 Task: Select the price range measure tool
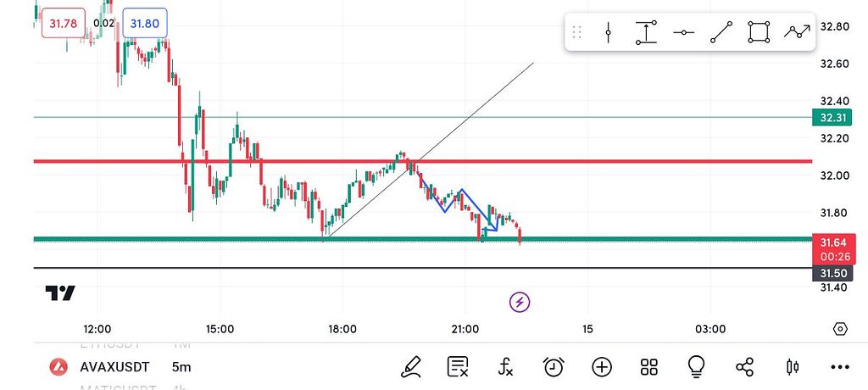(646, 33)
